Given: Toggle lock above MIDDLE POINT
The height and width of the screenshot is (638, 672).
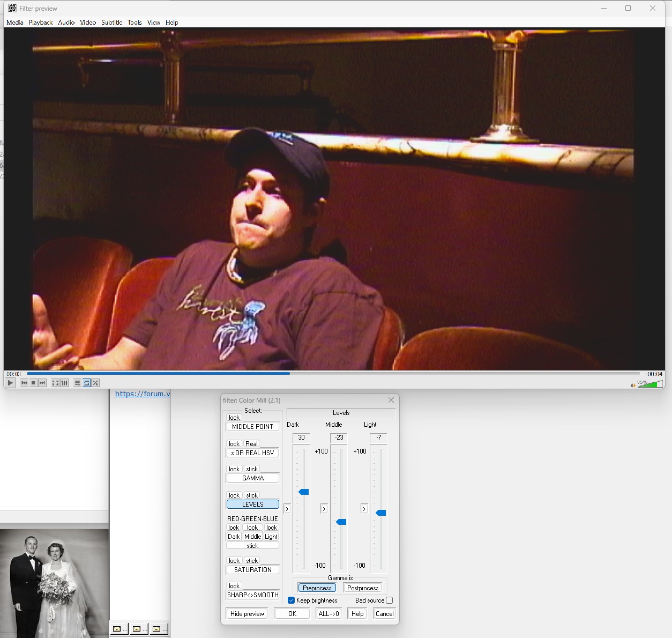Looking at the screenshot, I should [x=234, y=418].
